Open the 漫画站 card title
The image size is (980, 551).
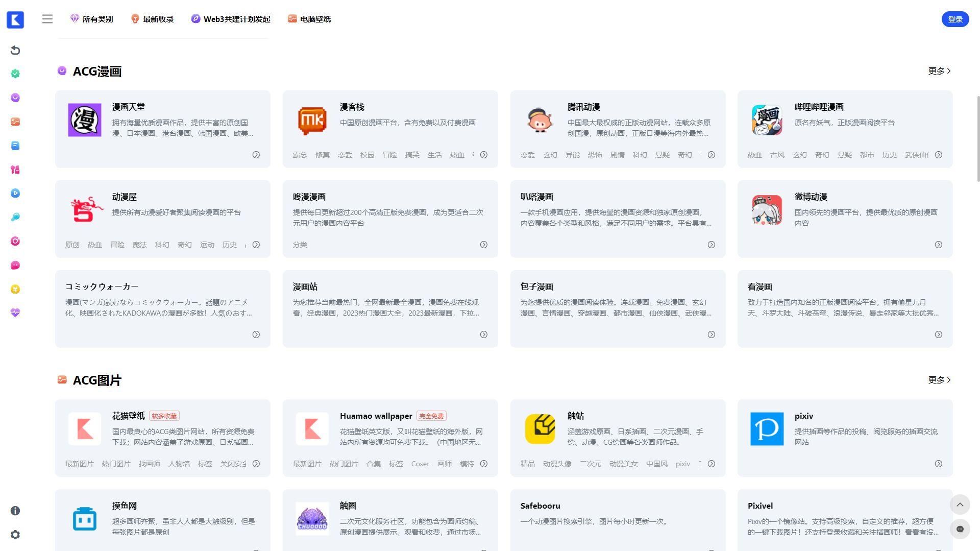coord(305,286)
